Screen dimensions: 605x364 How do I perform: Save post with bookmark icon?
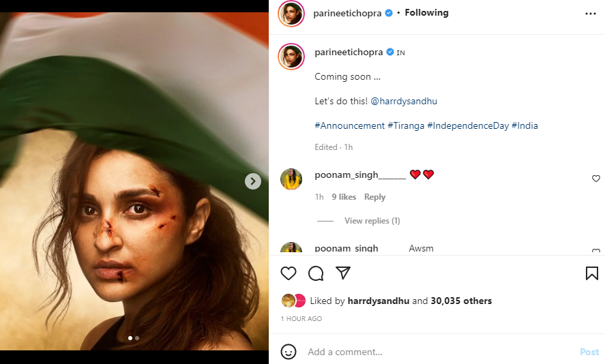click(591, 273)
